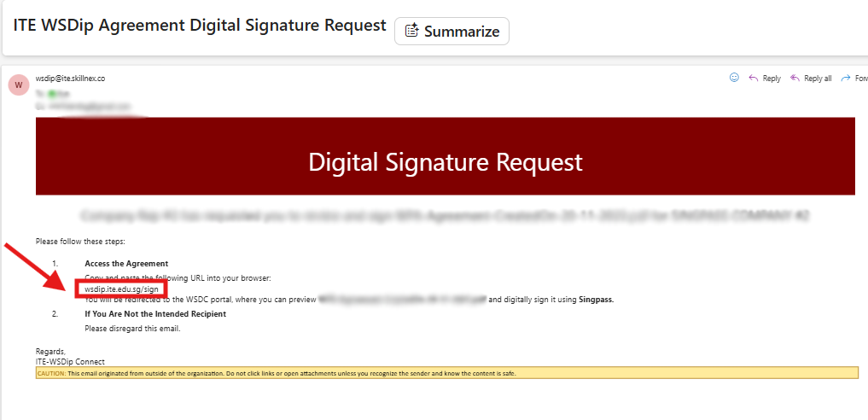Click the Reply all double-arrow icon

coord(795,78)
